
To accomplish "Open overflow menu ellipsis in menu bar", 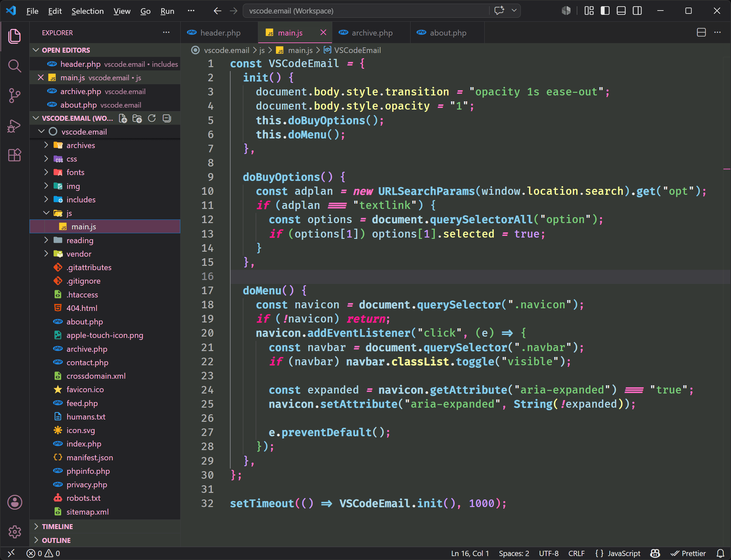I will coord(191,11).
